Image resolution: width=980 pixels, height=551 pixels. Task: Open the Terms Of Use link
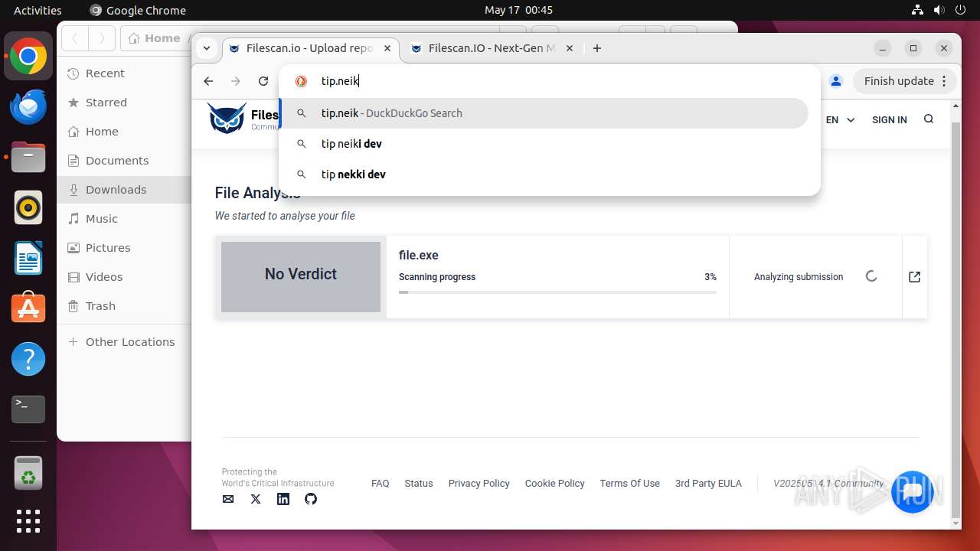coord(629,484)
